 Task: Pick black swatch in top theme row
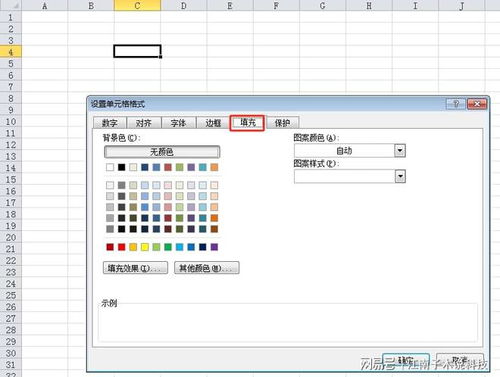coord(122,167)
